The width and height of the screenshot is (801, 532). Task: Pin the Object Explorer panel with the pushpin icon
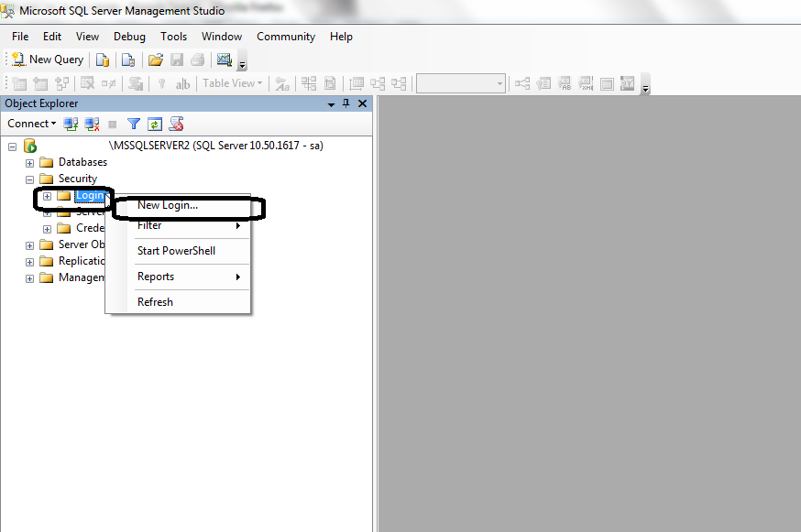point(346,103)
